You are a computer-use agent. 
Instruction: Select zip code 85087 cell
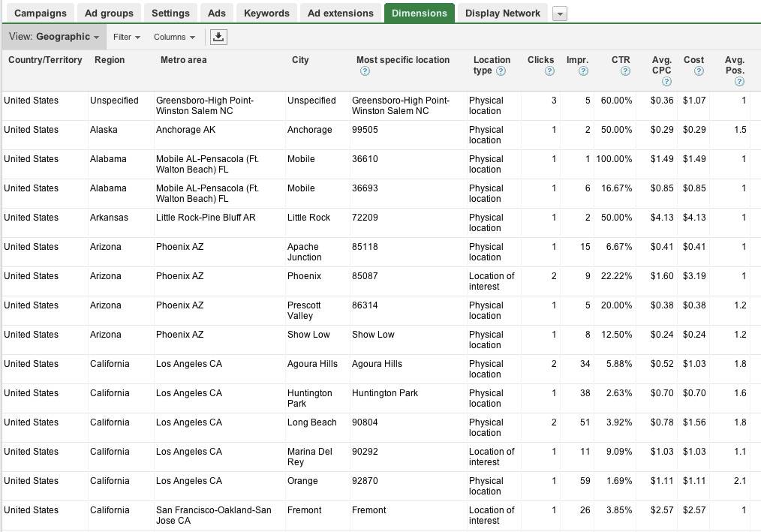point(365,276)
